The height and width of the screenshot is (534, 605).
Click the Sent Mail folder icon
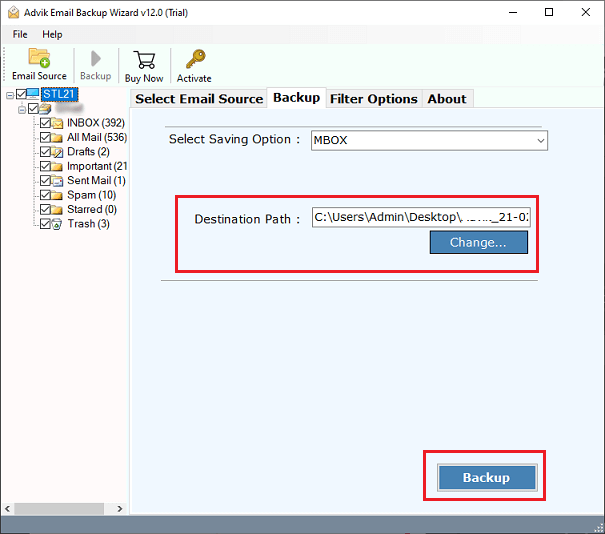[x=57, y=181]
